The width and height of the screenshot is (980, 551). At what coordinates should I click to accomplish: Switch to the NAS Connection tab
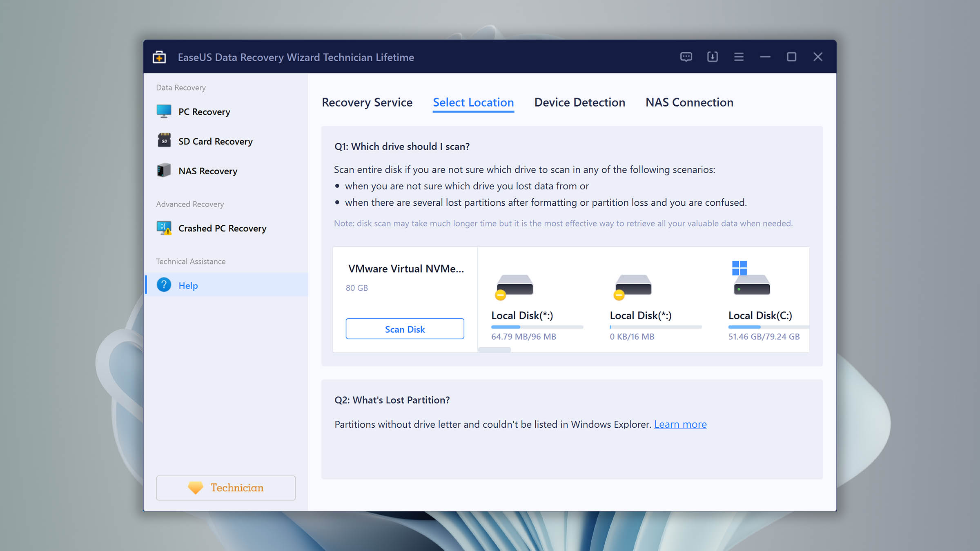pyautogui.click(x=689, y=102)
